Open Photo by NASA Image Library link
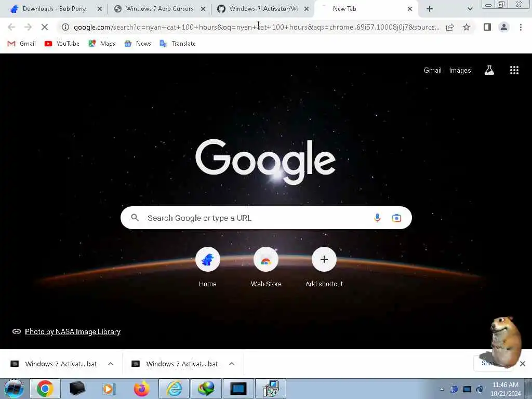Viewport: 532px width, 399px height. [x=73, y=331]
